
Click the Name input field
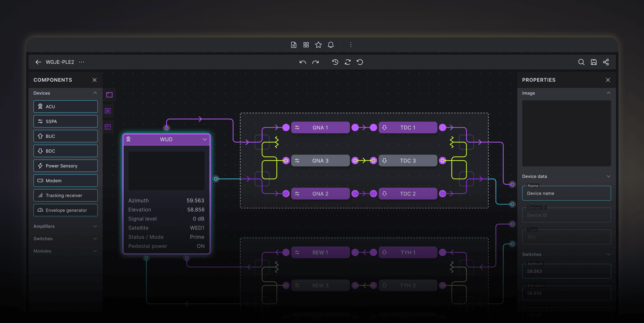pos(566,193)
